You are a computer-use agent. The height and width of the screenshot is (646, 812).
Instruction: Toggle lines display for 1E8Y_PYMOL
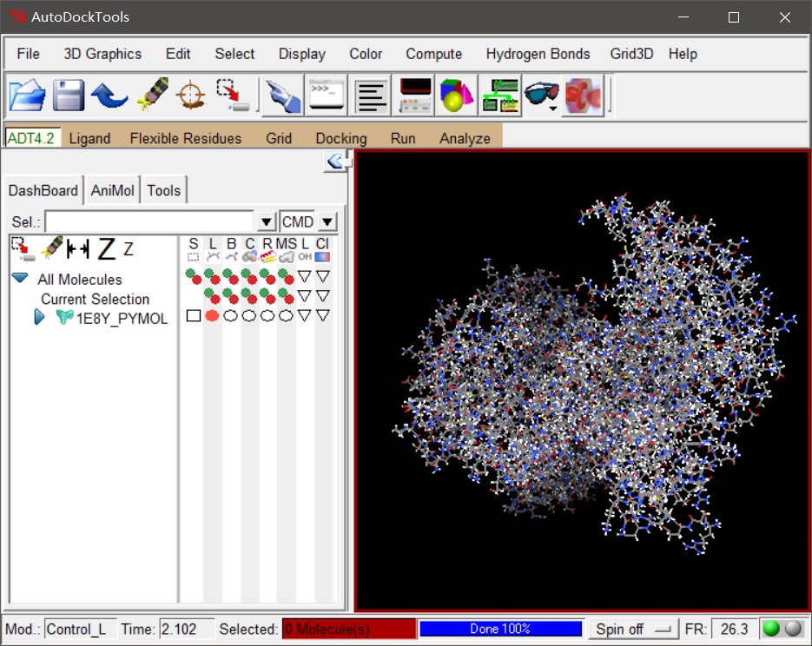[x=212, y=315]
